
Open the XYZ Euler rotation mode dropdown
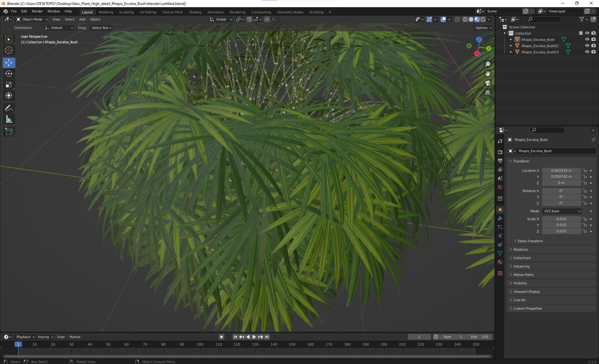point(561,211)
